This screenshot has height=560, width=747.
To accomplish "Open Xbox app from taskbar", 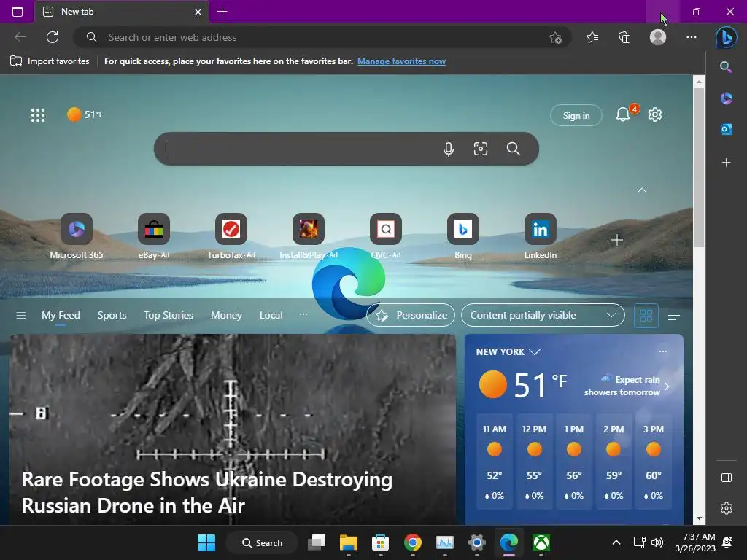I will tap(541, 542).
